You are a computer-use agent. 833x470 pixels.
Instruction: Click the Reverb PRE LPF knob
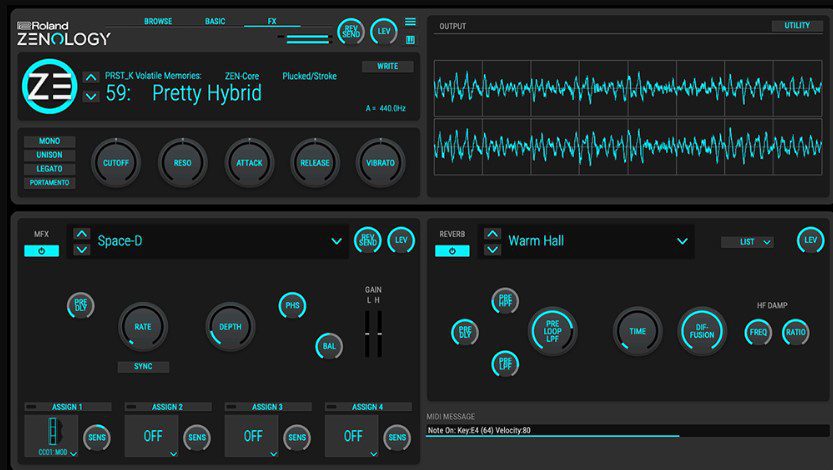(505, 364)
